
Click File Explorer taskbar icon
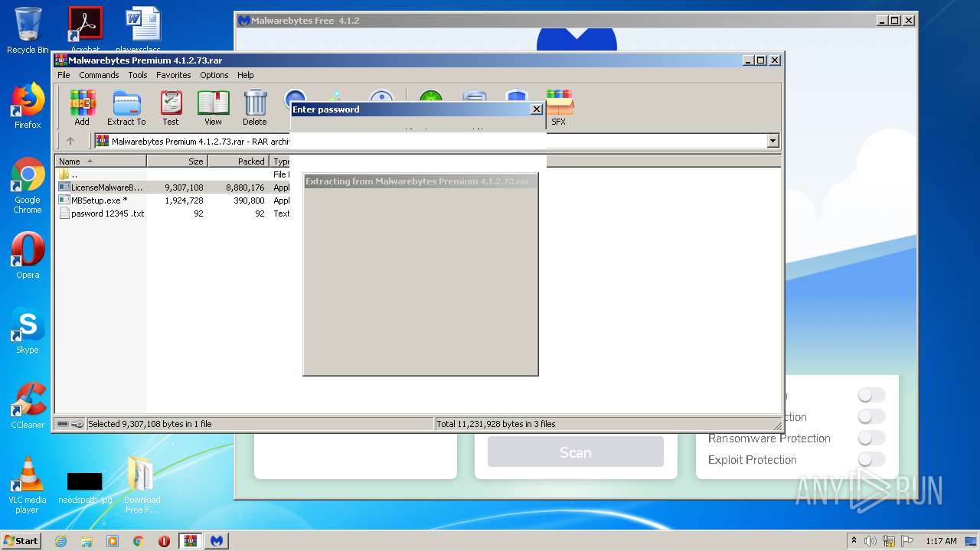[x=87, y=541]
